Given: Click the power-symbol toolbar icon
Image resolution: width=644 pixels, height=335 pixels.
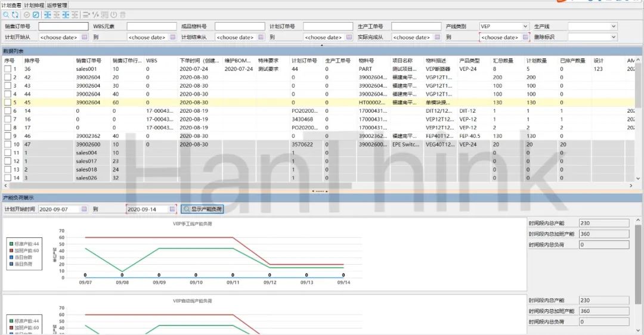Looking at the screenshot, I should (114, 14).
